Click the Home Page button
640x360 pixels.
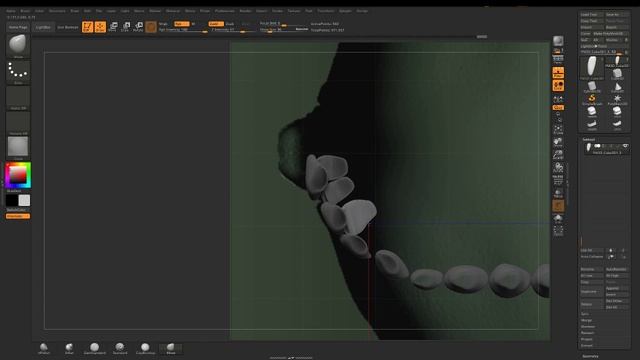[18, 27]
